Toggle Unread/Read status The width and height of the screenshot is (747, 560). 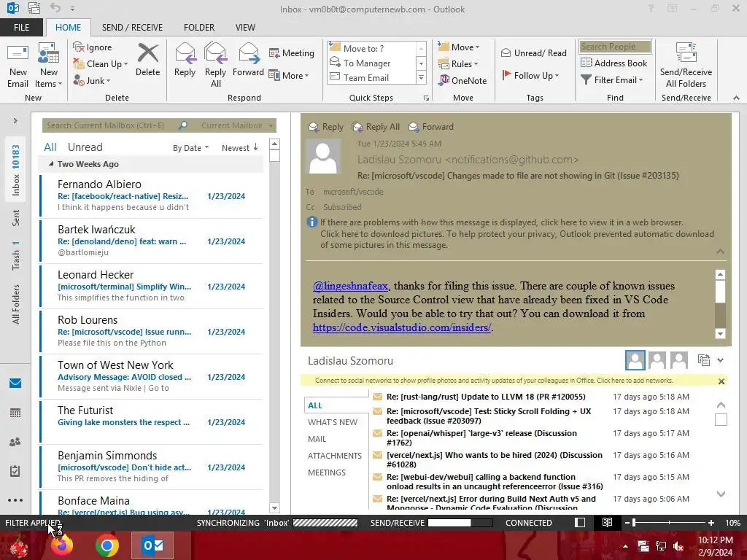tap(533, 52)
